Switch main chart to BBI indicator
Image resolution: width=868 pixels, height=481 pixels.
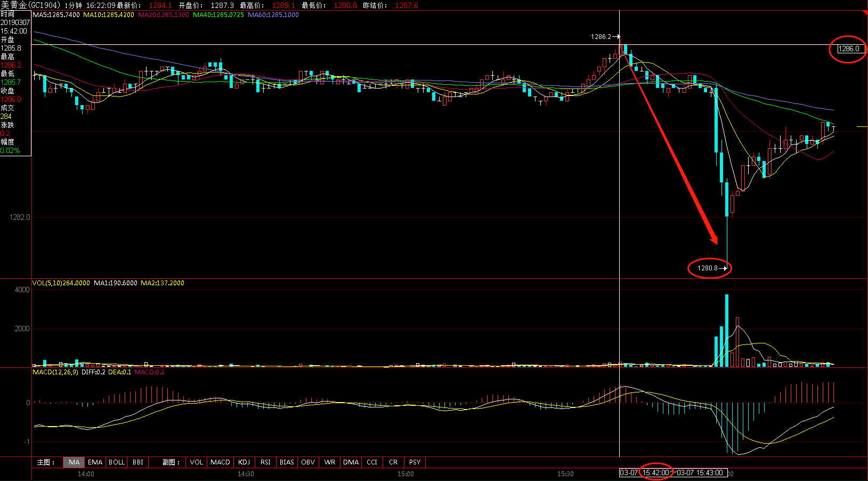pyautogui.click(x=138, y=462)
